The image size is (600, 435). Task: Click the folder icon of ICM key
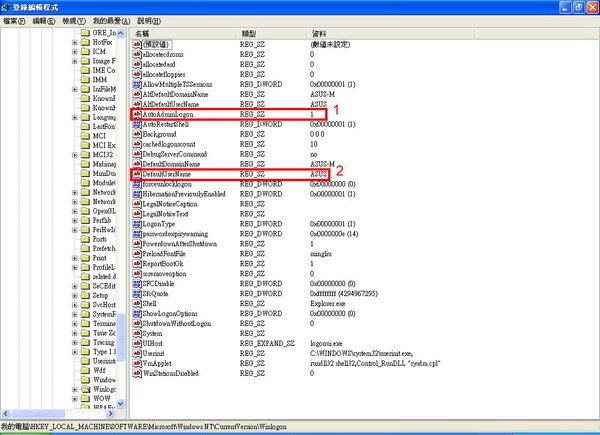click(85, 51)
